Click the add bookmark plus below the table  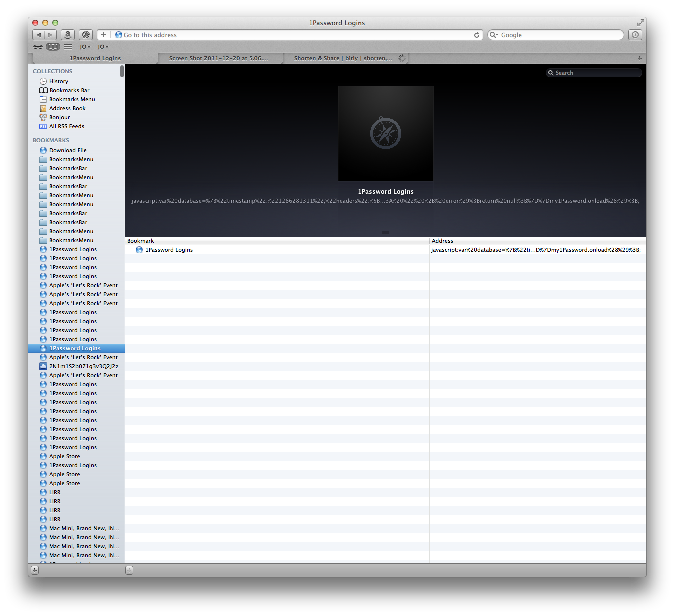[129, 570]
